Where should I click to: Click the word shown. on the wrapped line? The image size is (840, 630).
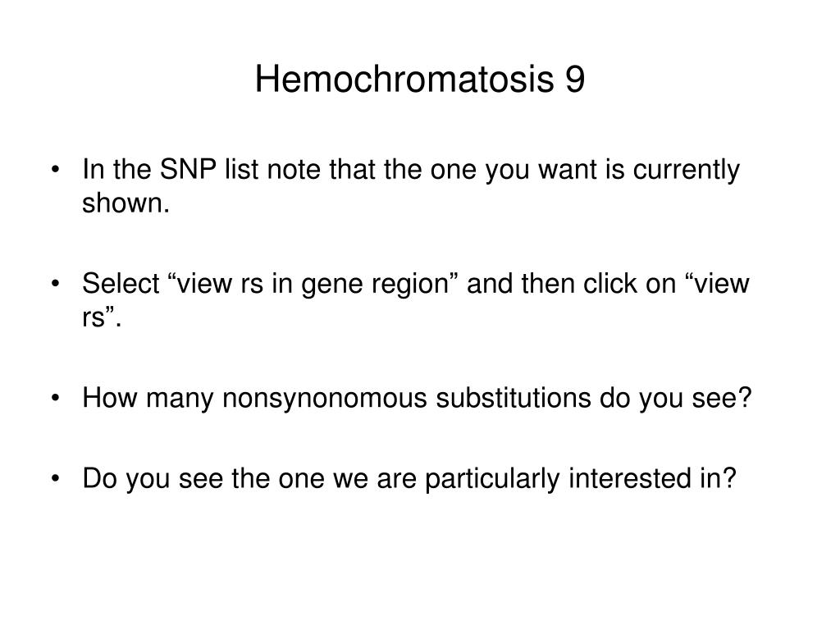pos(126,203)
